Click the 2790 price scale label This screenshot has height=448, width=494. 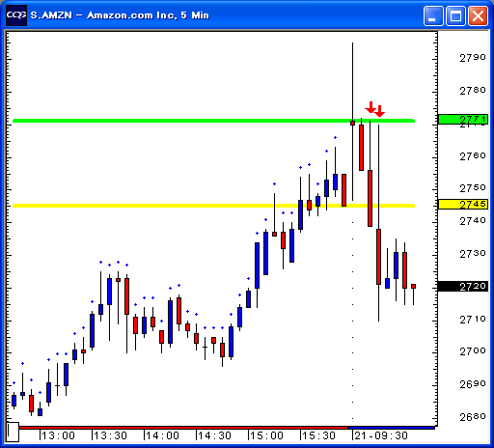[x=473, y=58]
